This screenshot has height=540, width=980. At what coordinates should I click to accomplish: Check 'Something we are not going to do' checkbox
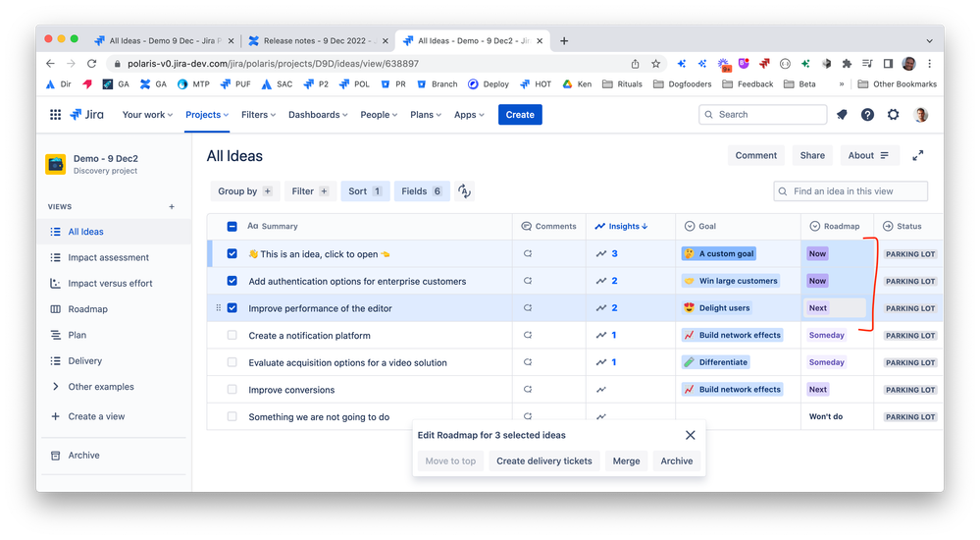tap(232, 416)
